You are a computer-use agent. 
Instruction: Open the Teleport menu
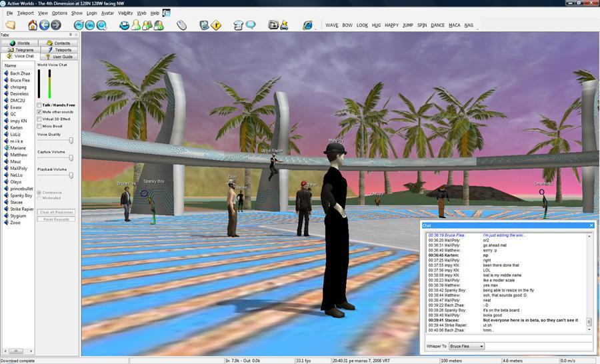[x=25, y=13]
